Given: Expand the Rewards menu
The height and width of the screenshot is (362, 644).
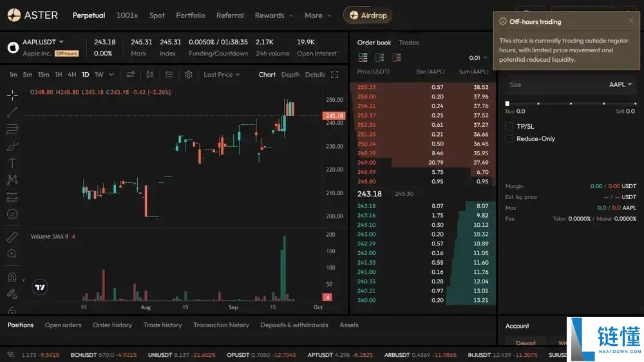Looking at the screenshot, I should 274,15.
